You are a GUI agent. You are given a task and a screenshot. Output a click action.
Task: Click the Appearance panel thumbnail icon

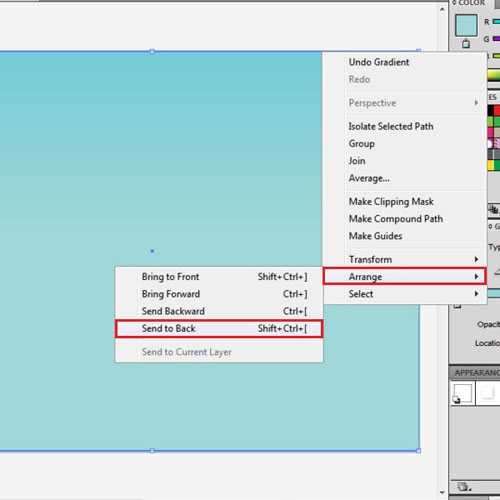pos(463,393)
